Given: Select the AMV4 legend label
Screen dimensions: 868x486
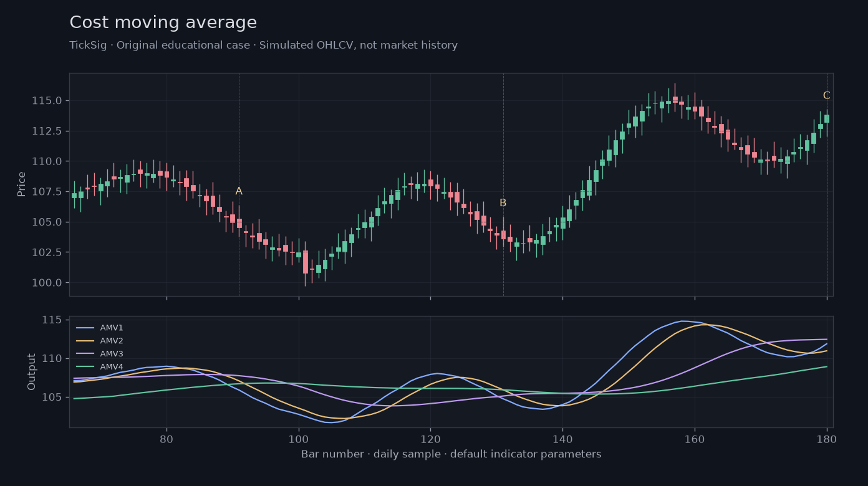Looking at the screenshot, I should [112, 367].
